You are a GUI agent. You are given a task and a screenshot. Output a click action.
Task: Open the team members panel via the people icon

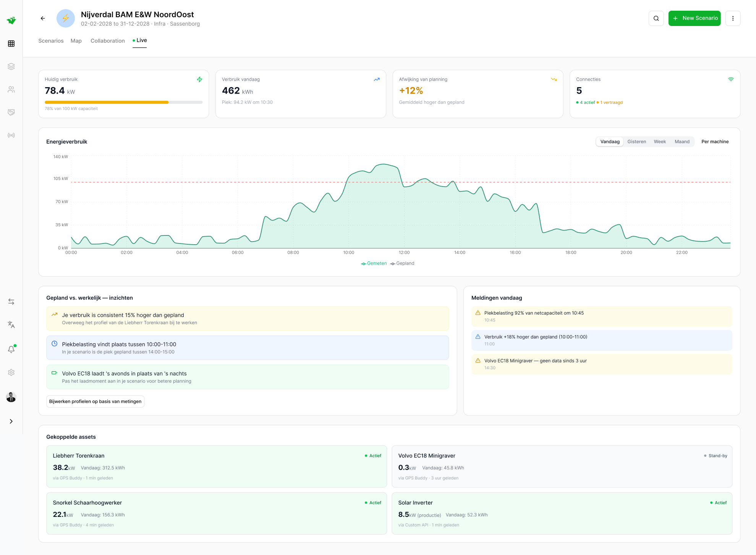coord(11,89)
